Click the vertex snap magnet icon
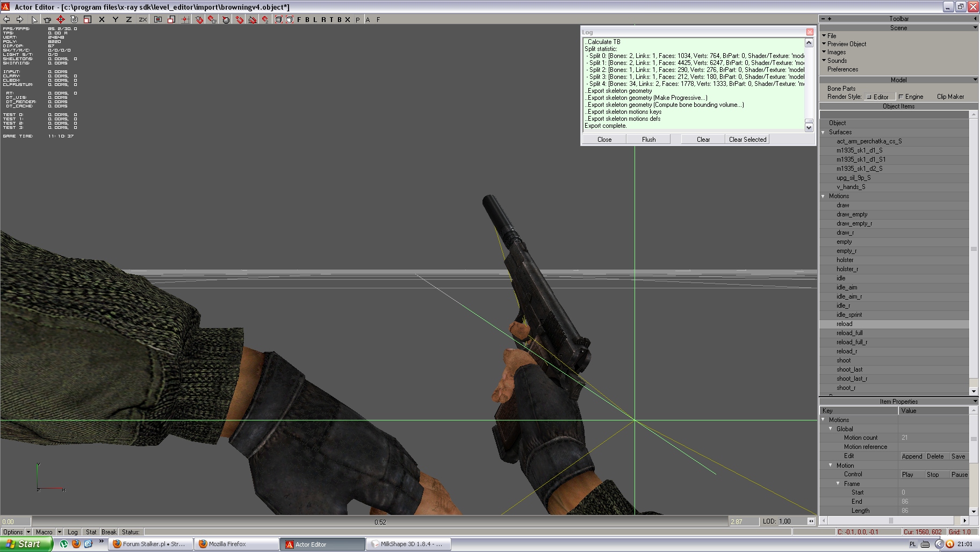Image resolution: width=980 pixels, height=552 pixels. click(240, 19)
